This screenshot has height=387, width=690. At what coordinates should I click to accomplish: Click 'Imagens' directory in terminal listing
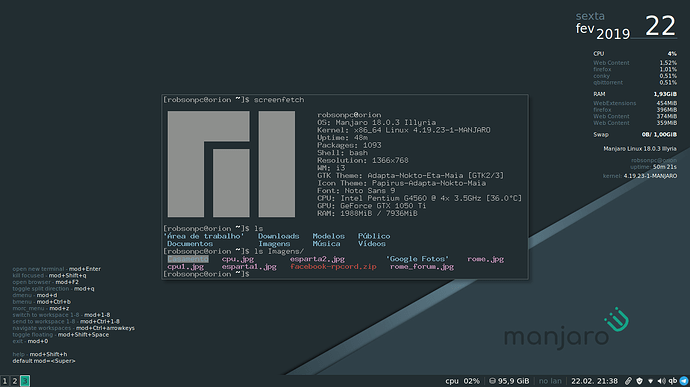click(274, 243)
